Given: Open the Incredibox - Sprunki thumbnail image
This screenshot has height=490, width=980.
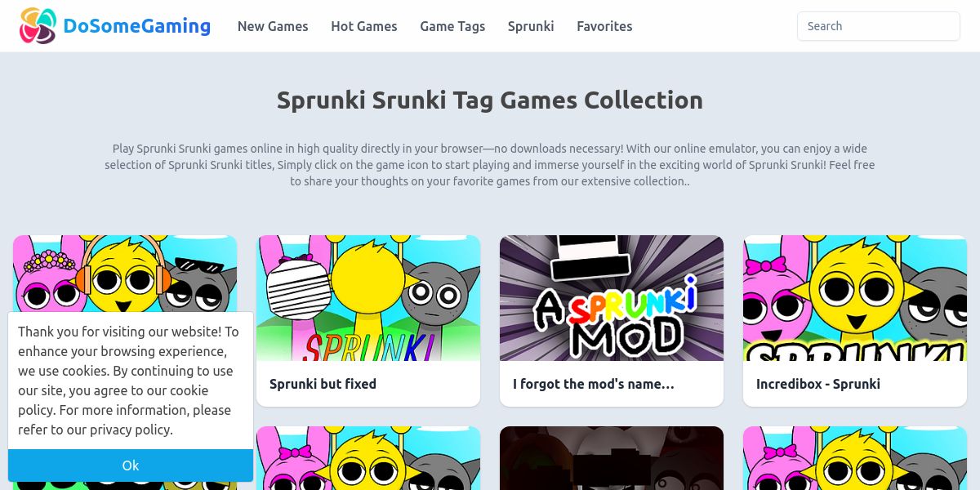Looking at the screenshot, I should pos(855,298).
